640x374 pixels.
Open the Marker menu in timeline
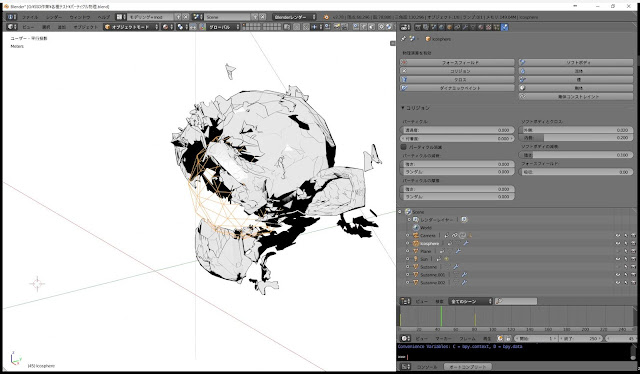[443, 338]
